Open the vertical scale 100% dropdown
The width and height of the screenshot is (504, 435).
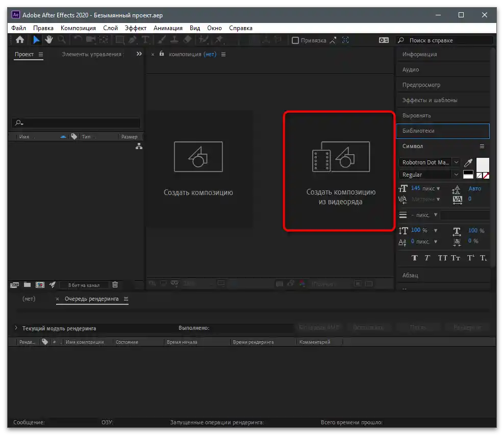coord(436,230)
